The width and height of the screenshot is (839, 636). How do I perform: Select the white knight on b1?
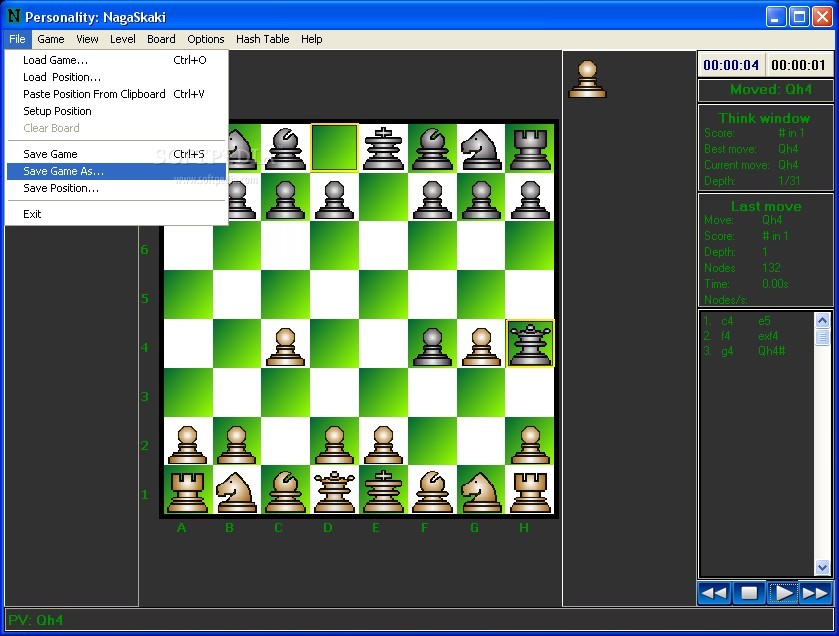pos(237,491)
